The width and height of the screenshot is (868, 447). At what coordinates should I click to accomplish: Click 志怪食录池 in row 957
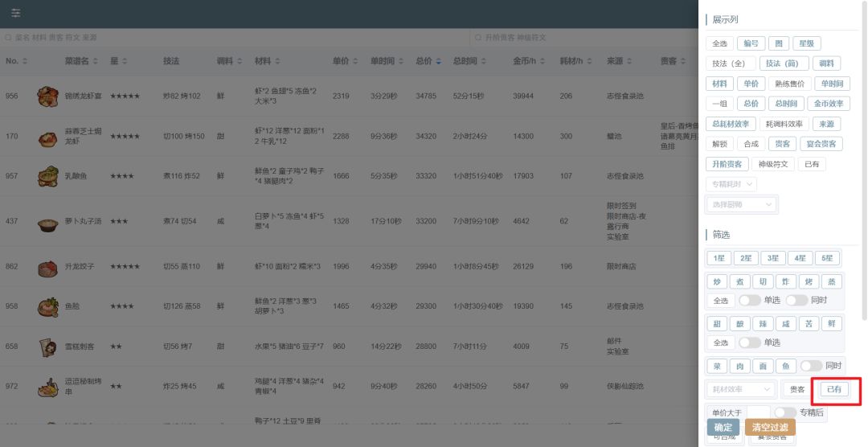point(625,176)
